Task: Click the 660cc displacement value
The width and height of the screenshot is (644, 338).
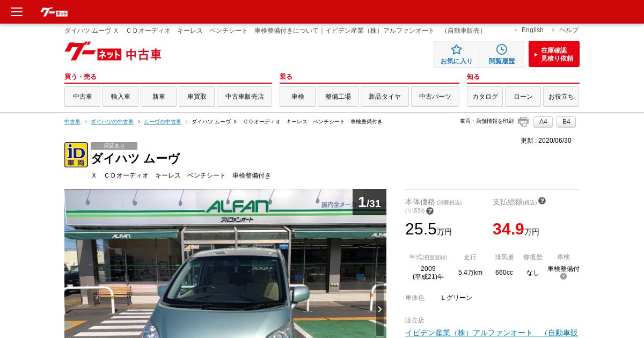Action: pos(504,273)
